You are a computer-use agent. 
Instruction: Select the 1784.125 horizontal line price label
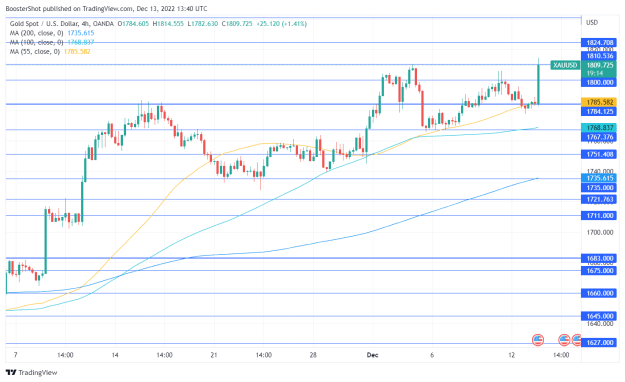[x=599, y=112]
